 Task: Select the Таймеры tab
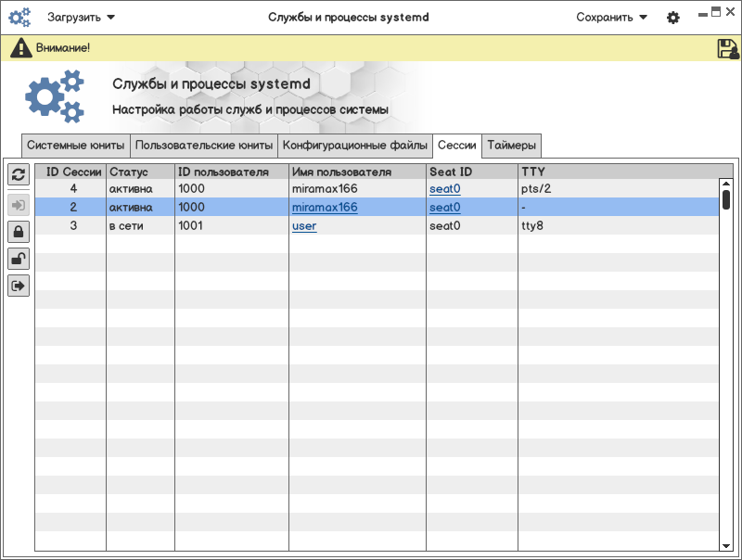click(511, 146)
